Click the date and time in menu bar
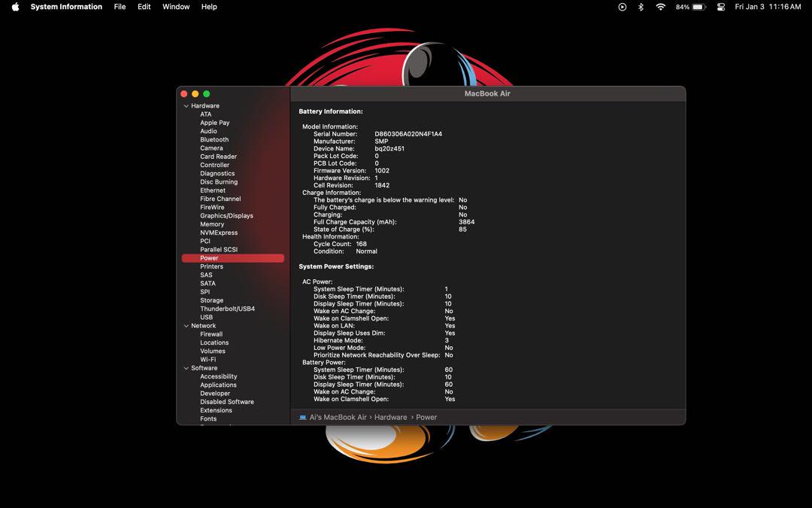Image resolution: width=812 pixels, height=508 pixels. (x=768, y=7)
